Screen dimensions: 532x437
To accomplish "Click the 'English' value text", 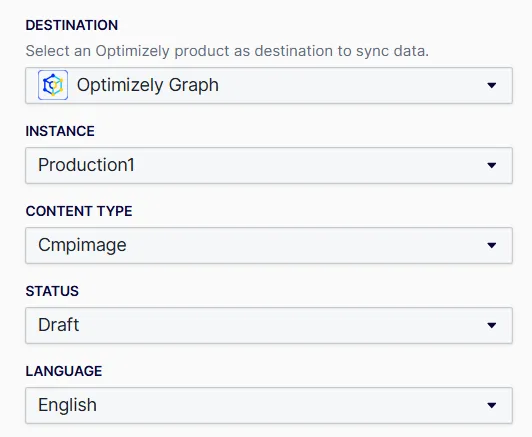I will pos(67,405).
